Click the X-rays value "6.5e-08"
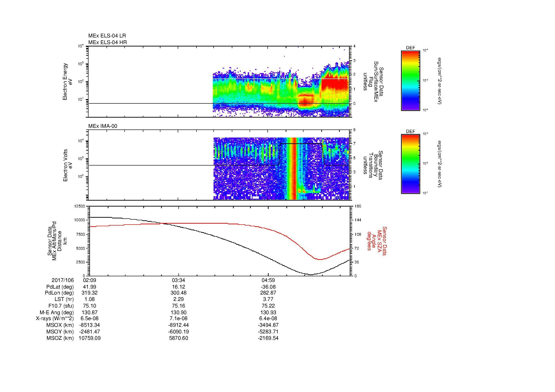Screen dimensions: 555x392 pos(89,318)
